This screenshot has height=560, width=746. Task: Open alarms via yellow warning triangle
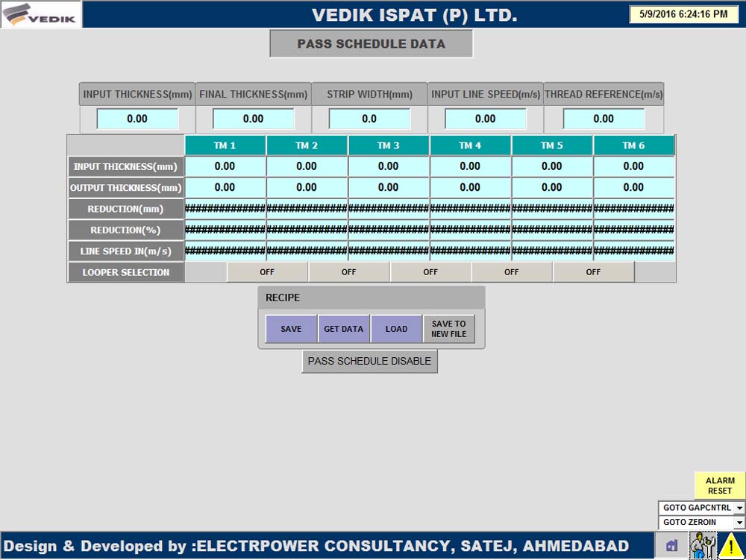(731, 545)
